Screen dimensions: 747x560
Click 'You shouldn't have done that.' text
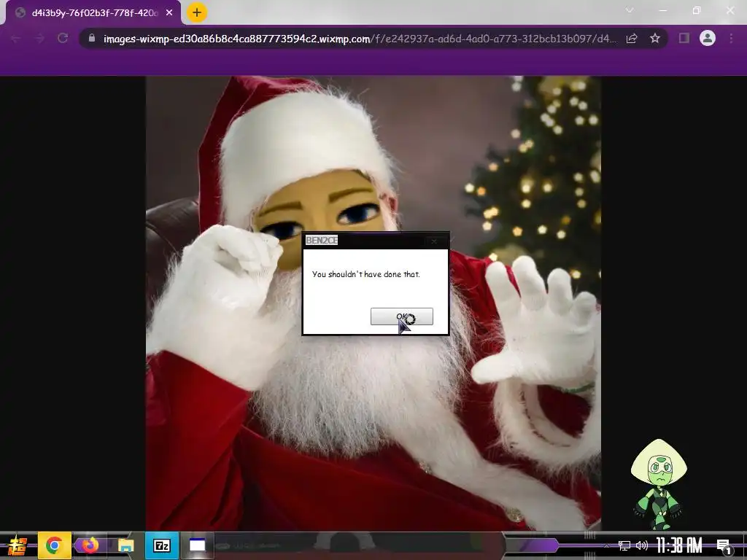tap(366, 274)
